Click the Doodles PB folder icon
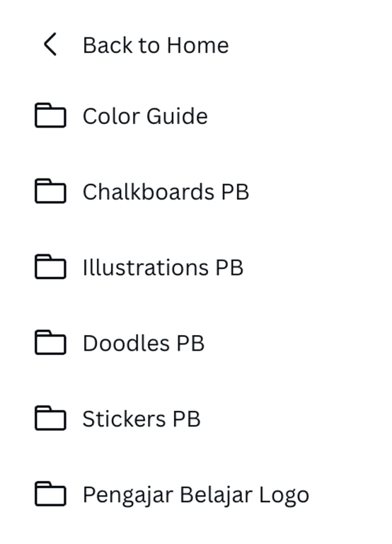Image resolution: width=392 pixels, height=544 pixels. [50, 342]
